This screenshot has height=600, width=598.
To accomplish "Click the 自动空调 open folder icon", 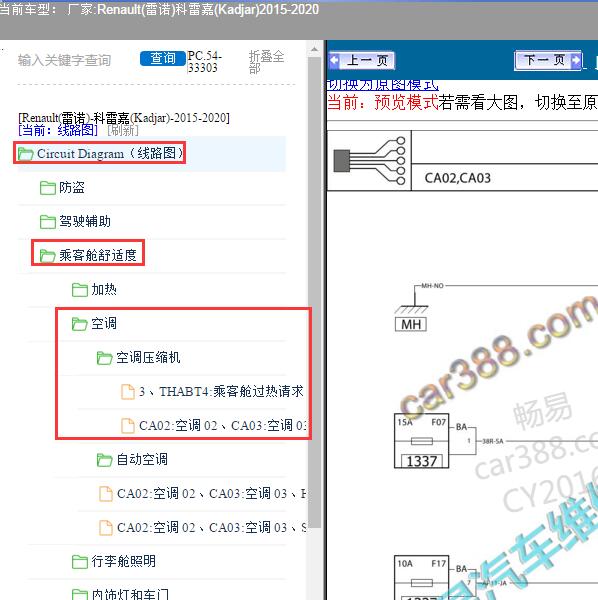I will point(104,460).
